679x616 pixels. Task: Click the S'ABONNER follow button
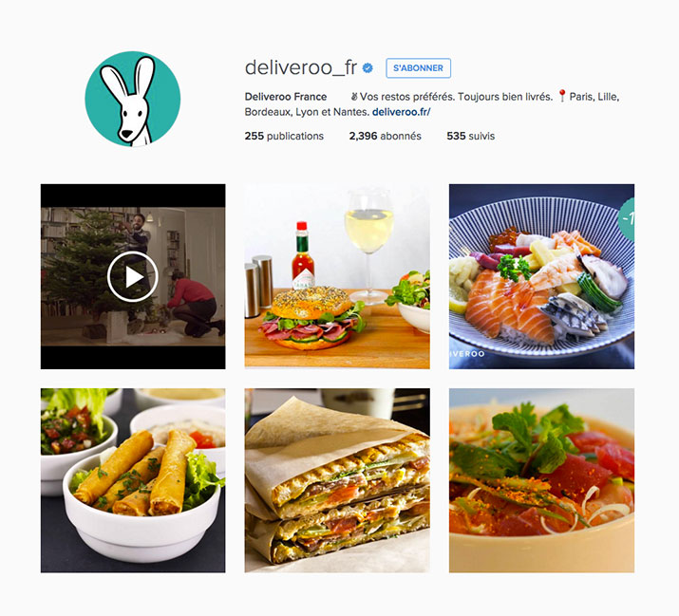pos(418,68)
